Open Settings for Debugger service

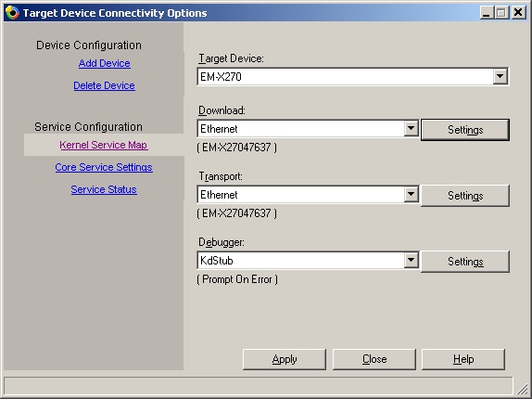465,262
